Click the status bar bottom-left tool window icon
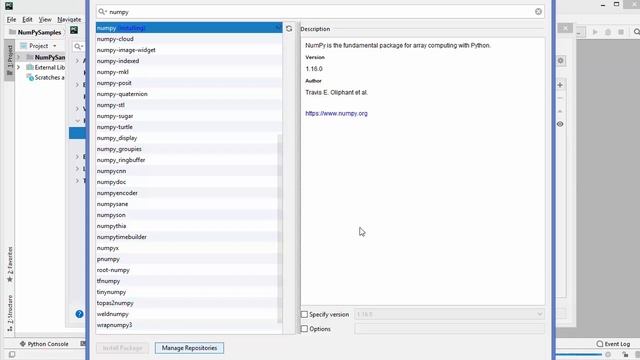Image resolution: width=640 pixels, height=360 pixels. click(x=12, y=355)
